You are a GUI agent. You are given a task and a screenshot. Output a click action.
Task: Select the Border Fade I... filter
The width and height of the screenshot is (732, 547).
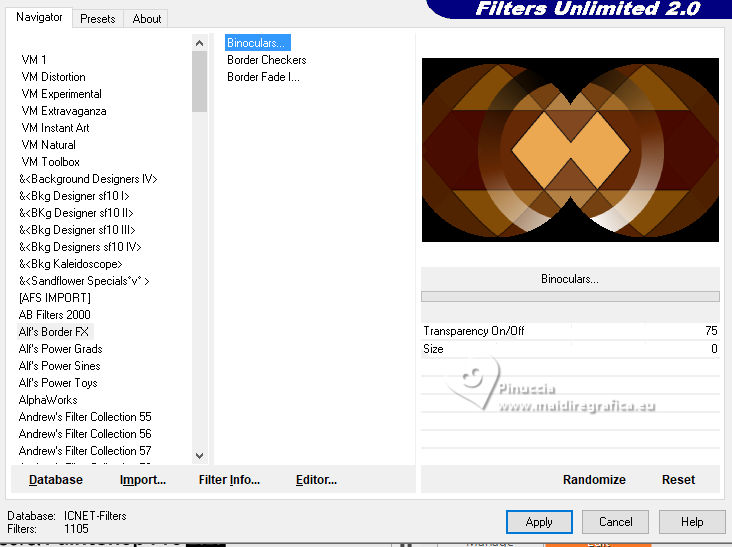pyautogui.click(x=263, y=77)
